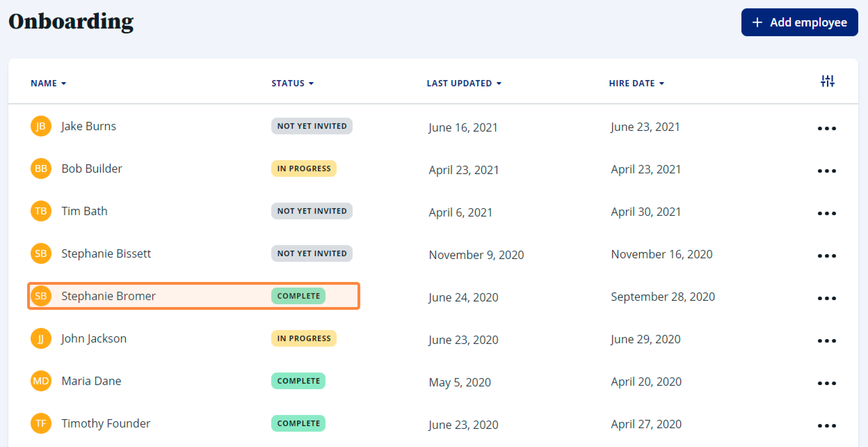Select the April 20, 2020 hire date

click(646, 382)
